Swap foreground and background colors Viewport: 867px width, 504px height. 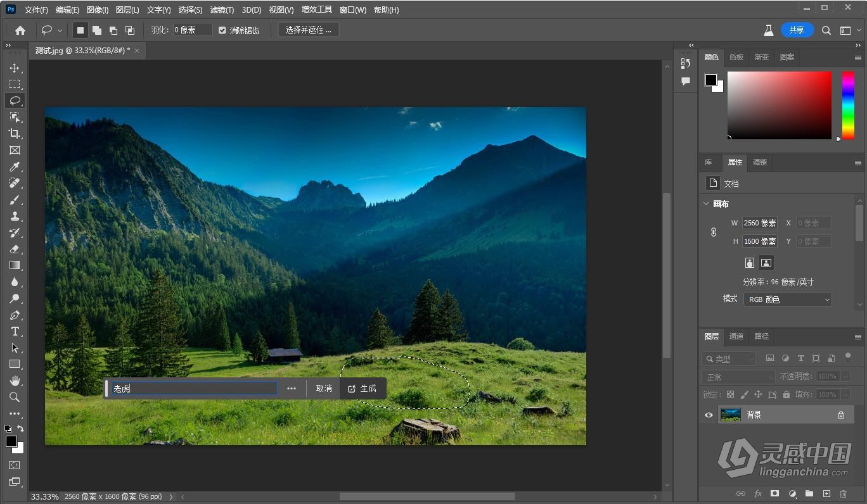coord(20,429)
